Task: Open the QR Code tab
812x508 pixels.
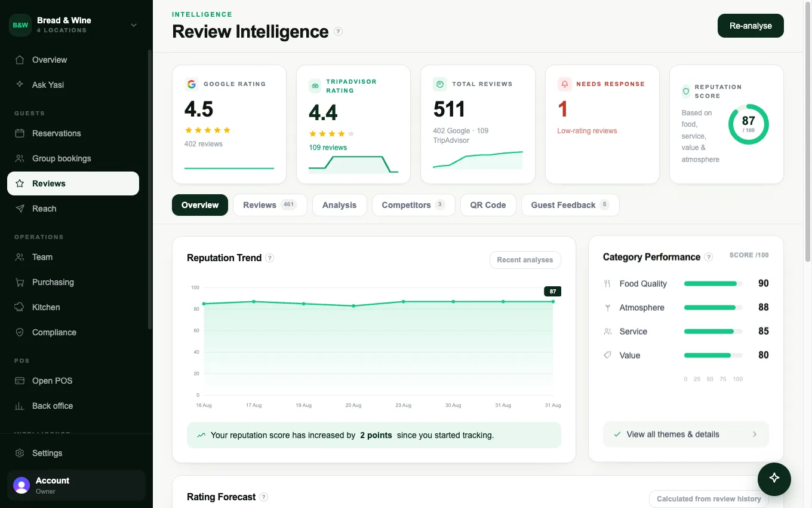Action: (x=488, y=205)
